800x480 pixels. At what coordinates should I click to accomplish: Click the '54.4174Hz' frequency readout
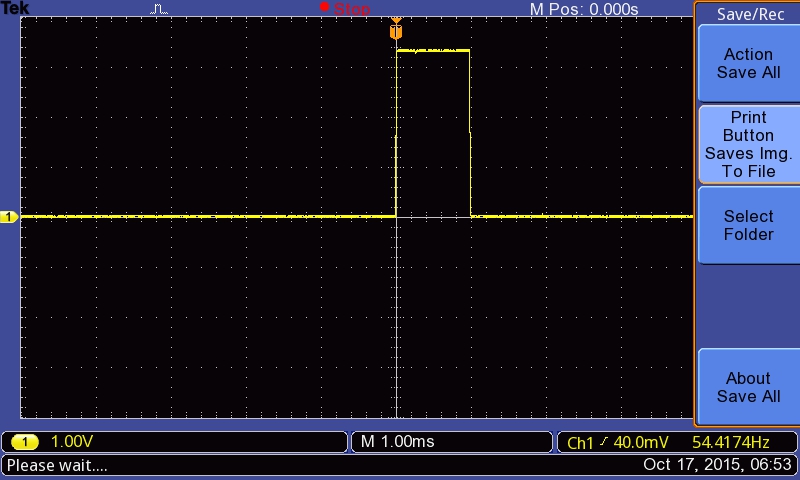[x=730, y=442]
